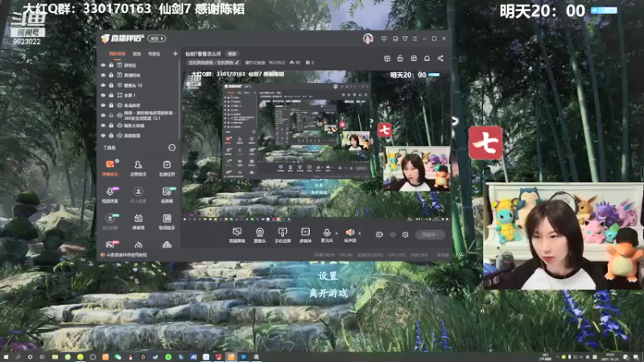Toggle the lock on the 游戏名 source
Image resolution: width=644 pixels, height=362 pixels.
[111, 65]
